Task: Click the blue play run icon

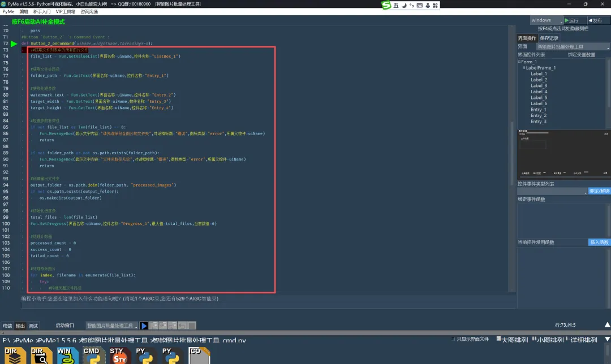Action: pyautogui.click(x=144, y=326)
